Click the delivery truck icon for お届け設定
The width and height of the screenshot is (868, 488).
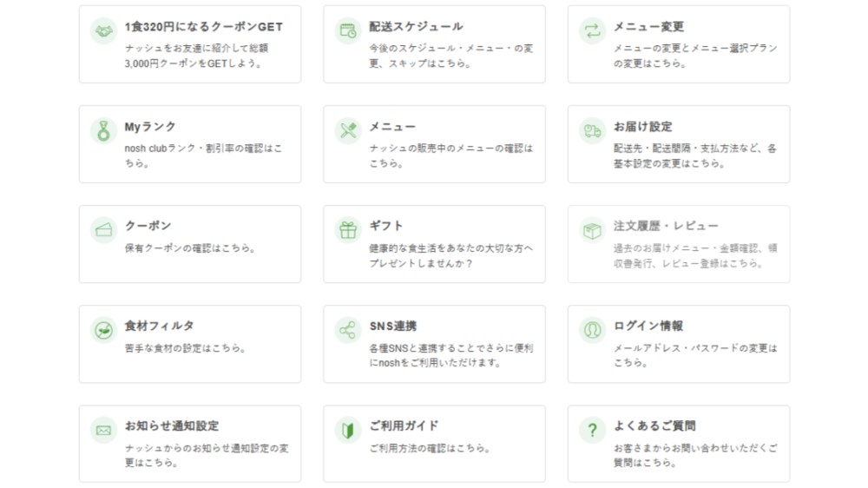pos(592,131)
